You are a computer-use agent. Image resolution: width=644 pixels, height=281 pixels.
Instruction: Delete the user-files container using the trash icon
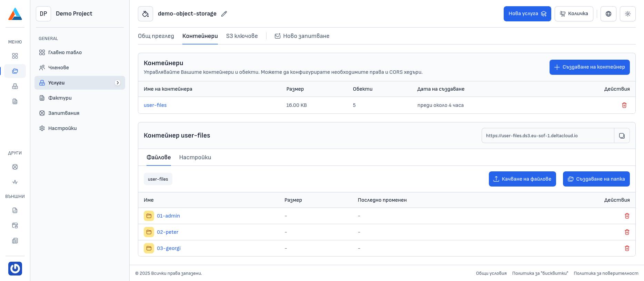tap(624, 105)
